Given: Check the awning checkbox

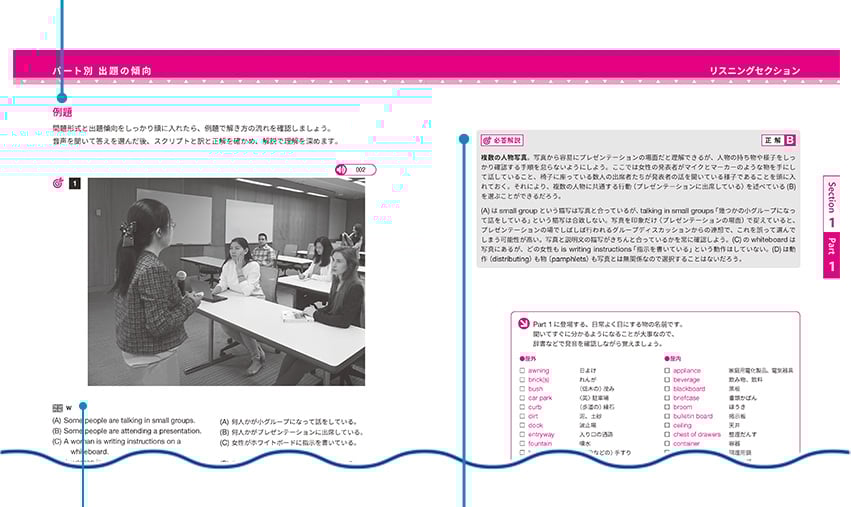Looking at the screenshot, I should point(522,371).
